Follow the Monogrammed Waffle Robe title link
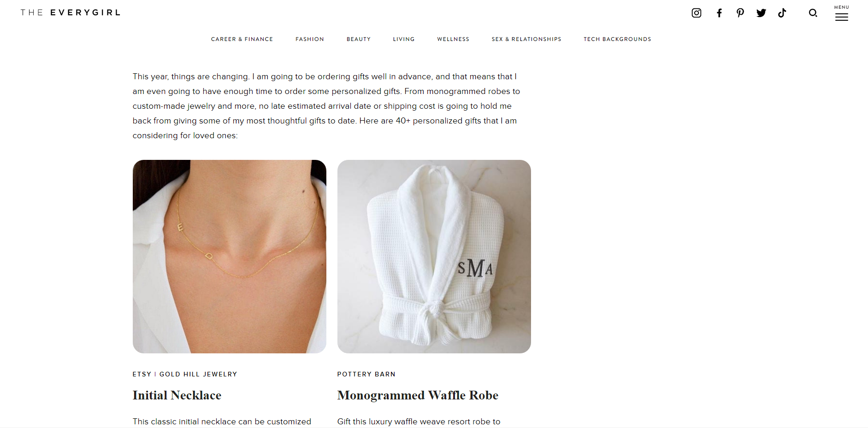Viewport: 868px width, 428px height. tap(418, 395)
